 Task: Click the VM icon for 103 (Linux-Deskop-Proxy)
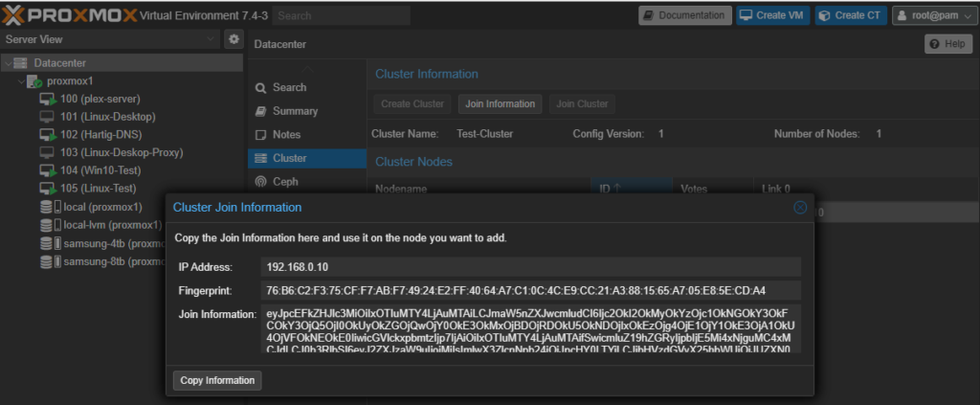click(x=47, y=152)
